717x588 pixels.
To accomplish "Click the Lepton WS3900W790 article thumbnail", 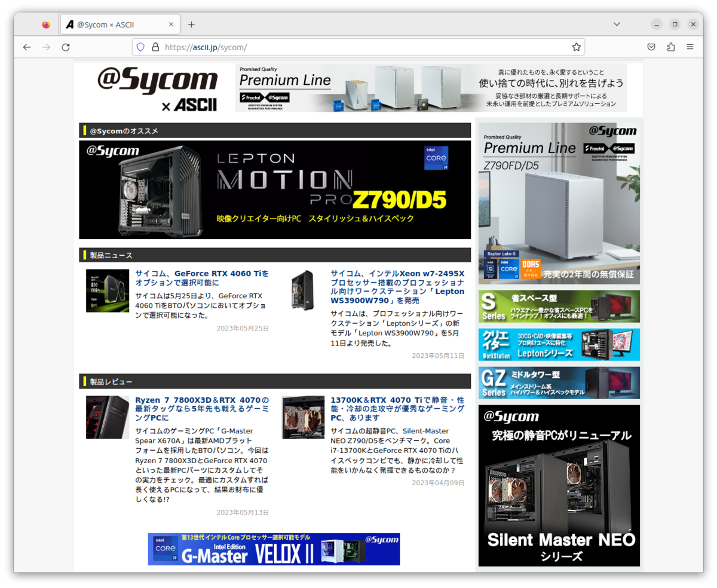I will 303,290.
